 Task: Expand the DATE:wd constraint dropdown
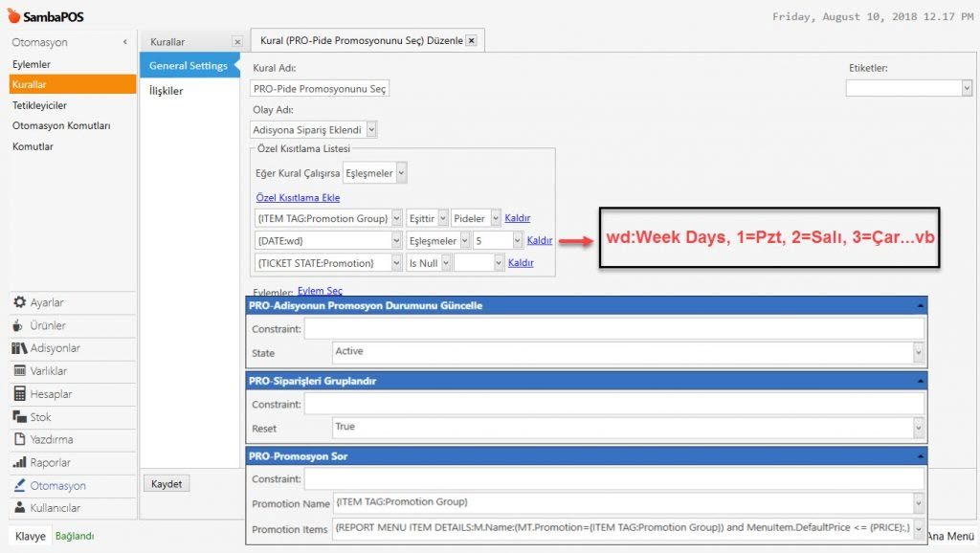point(396,240)
